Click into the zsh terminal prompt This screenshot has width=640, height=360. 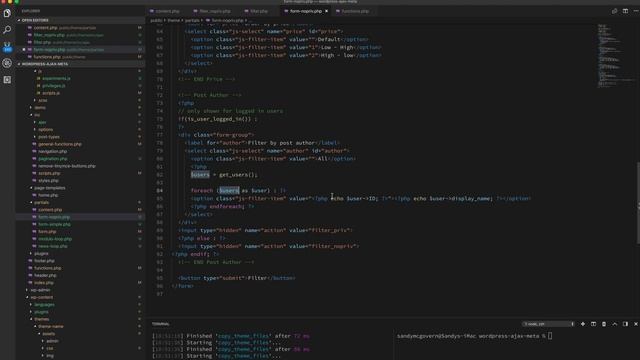click(474, 336)
